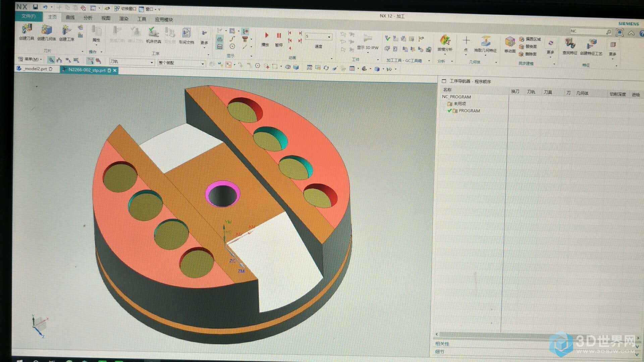Screen dimensions: 644x362
Task: Click the Switch Window (切换窗口) button
Action: point(125,8)
